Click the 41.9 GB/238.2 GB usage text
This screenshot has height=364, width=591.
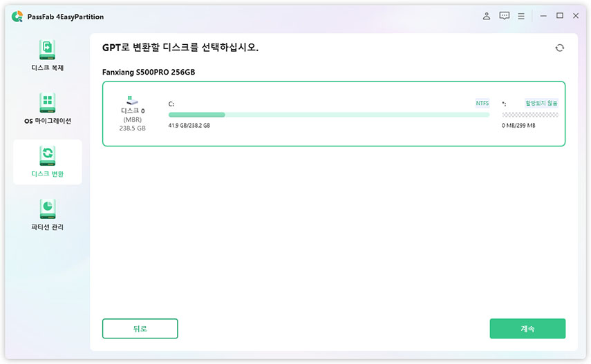click(x=189, y=126)
